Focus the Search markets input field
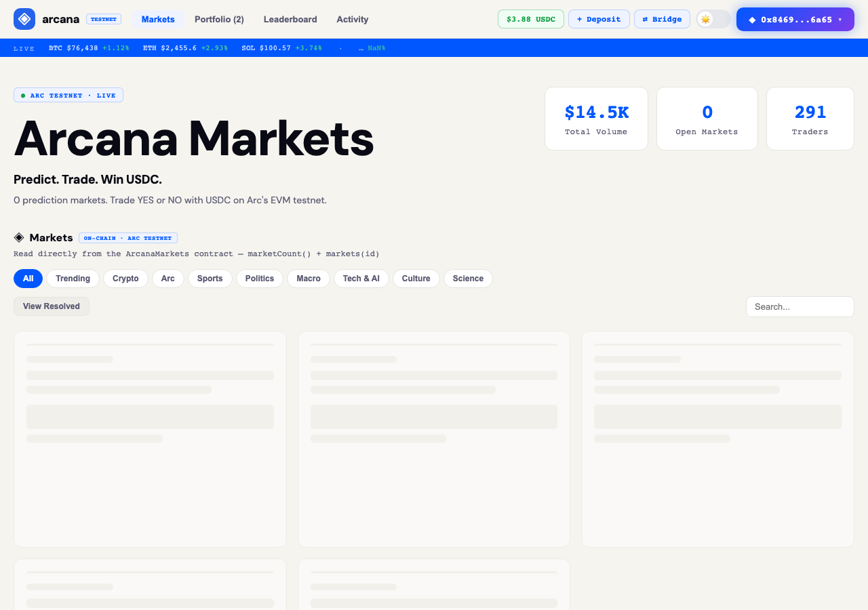The height and width of the screenshot is (610, 868). (x=800, y=306)
